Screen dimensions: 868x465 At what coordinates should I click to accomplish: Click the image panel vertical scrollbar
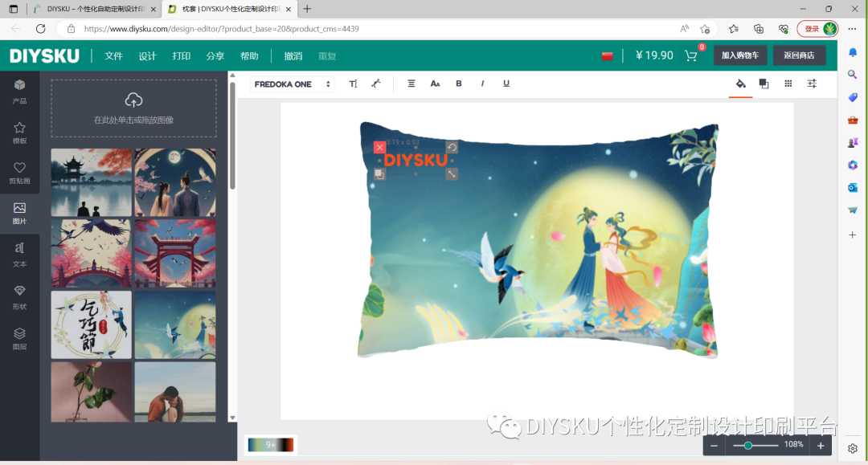tap(232, 136)
